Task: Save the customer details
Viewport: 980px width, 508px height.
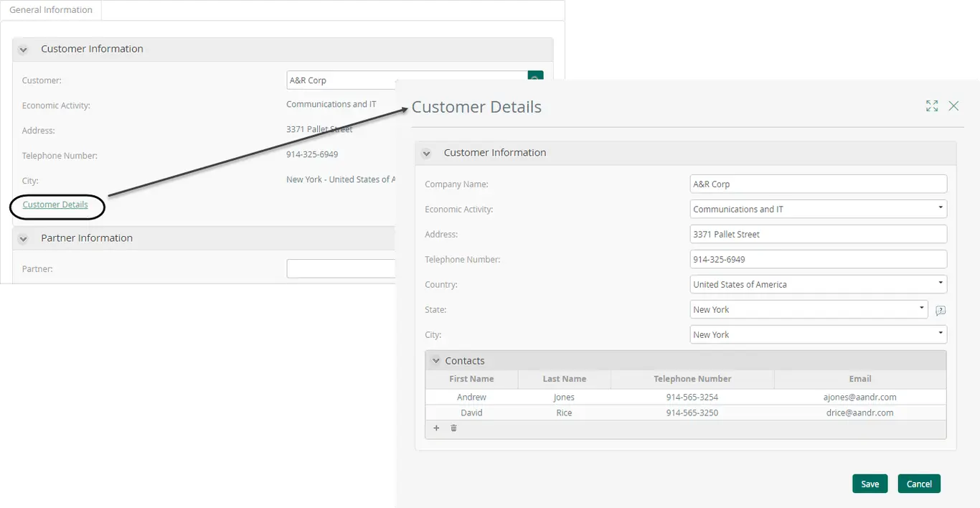Action: point(870,484)
